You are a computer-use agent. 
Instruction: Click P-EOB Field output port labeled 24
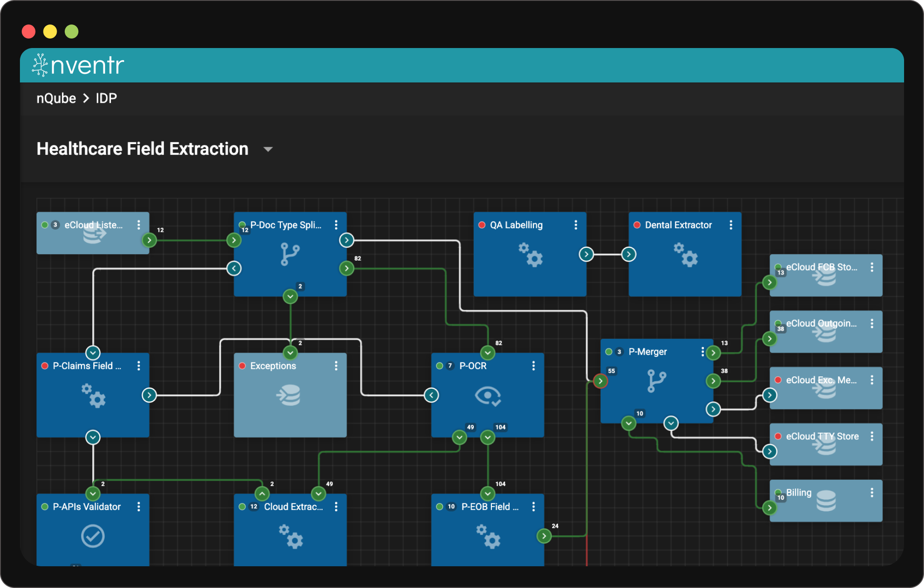(544, 536)
